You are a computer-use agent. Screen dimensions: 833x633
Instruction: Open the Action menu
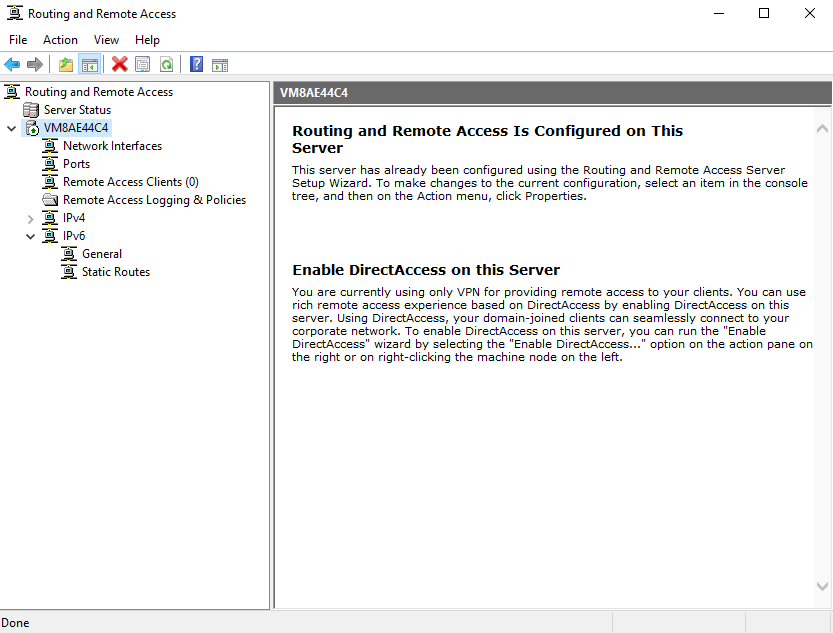tap(60, 40)
